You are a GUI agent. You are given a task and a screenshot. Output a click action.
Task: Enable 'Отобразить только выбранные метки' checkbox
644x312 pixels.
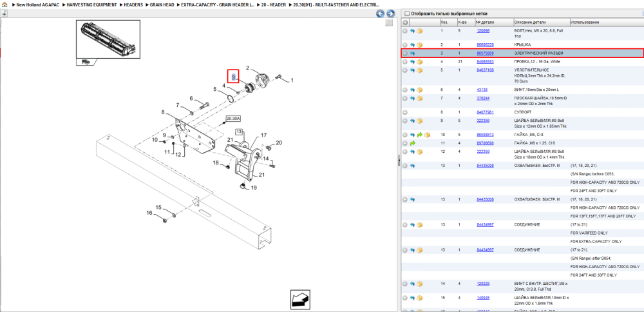click(407, 14)
